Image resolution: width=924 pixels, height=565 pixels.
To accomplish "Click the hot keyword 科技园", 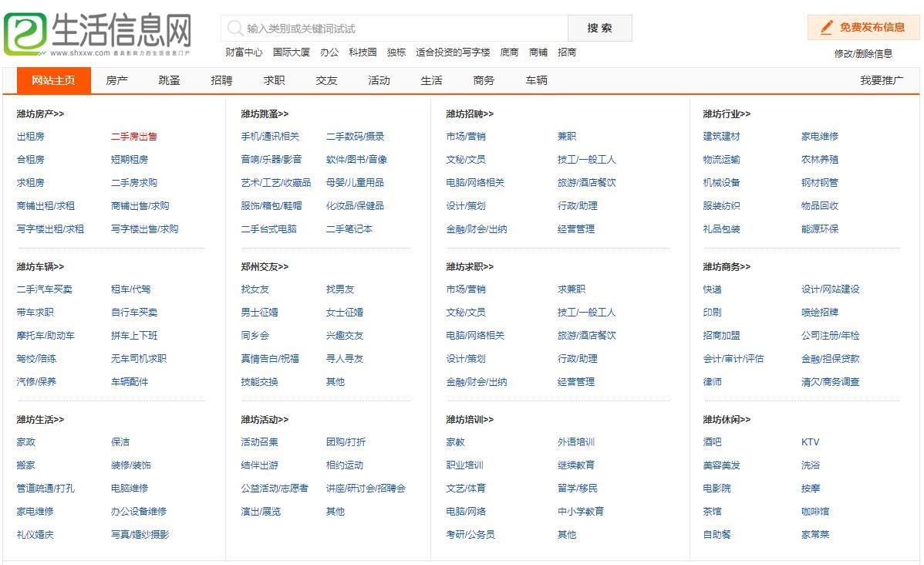I will (x=363, y=52).
